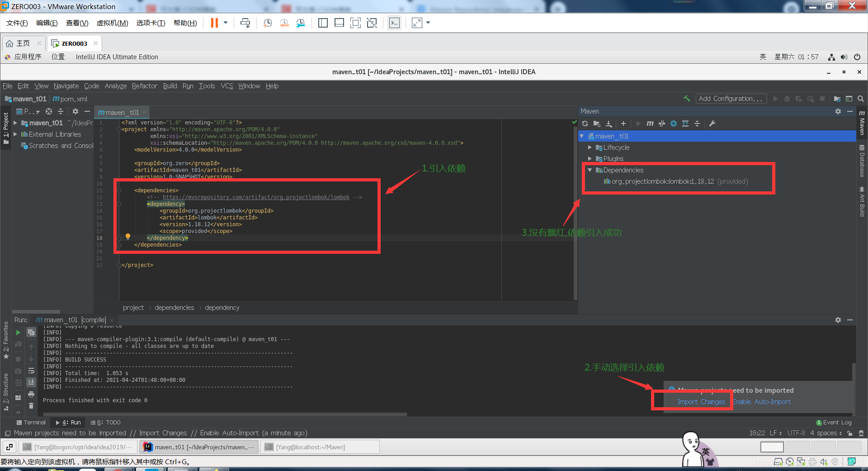Expand Lifecycle node in Maven panel
This screenshot has height=471, width=868.
[x=590, y=147]
